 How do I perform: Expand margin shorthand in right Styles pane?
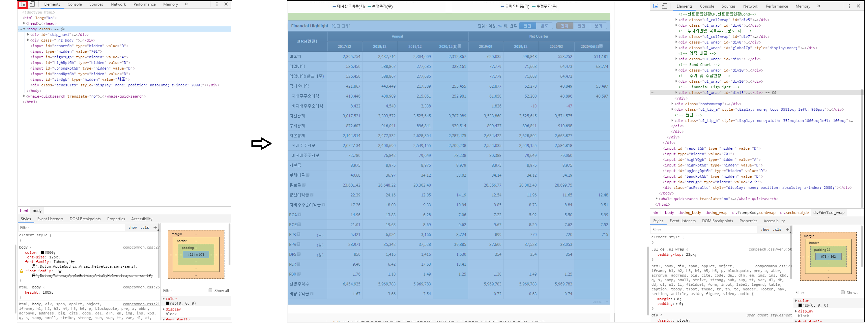pyautogui.click(x=675, y=299)
